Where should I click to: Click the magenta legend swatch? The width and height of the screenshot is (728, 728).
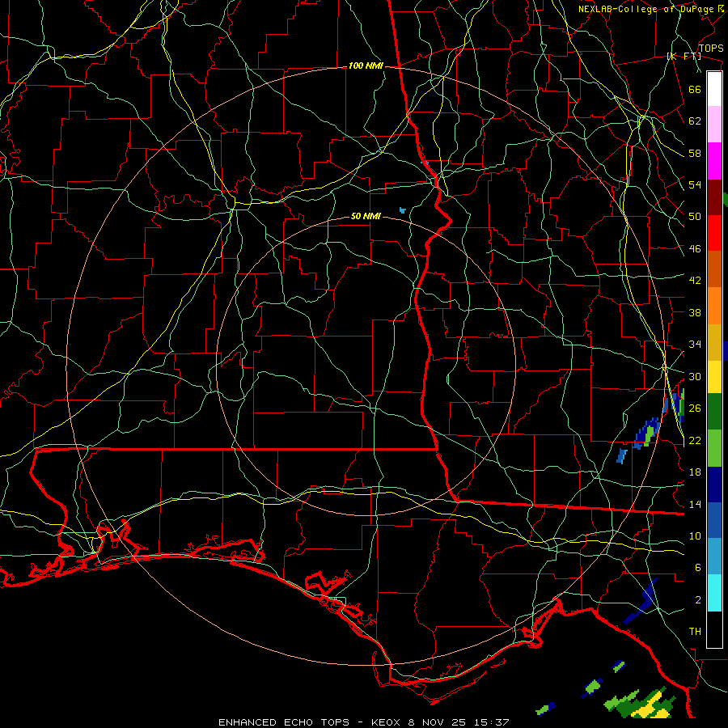714,161
